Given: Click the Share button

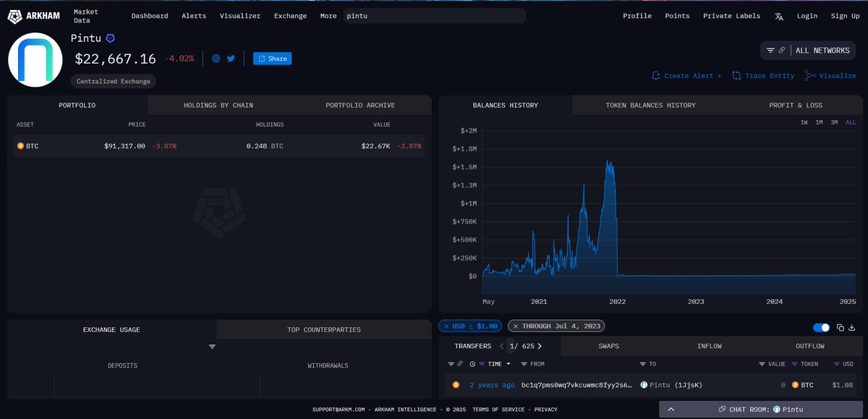Looking at the screenshot, I should 273,59.
